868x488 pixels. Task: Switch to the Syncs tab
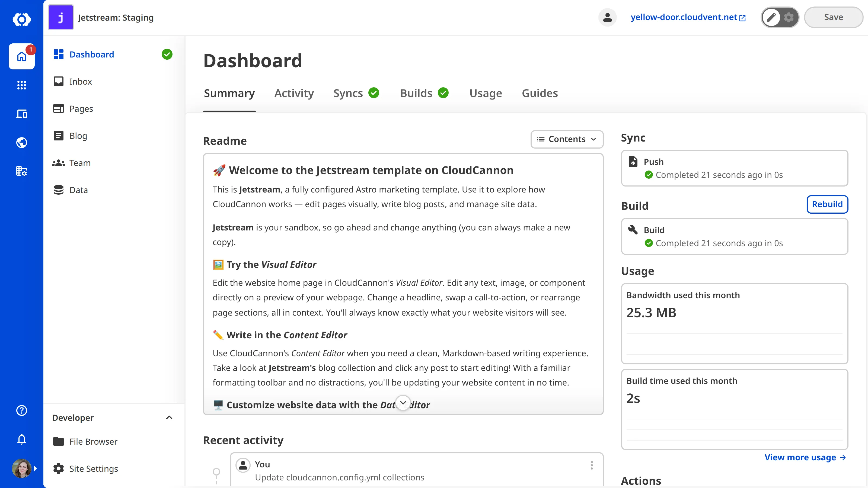click(x=356, y=93)
